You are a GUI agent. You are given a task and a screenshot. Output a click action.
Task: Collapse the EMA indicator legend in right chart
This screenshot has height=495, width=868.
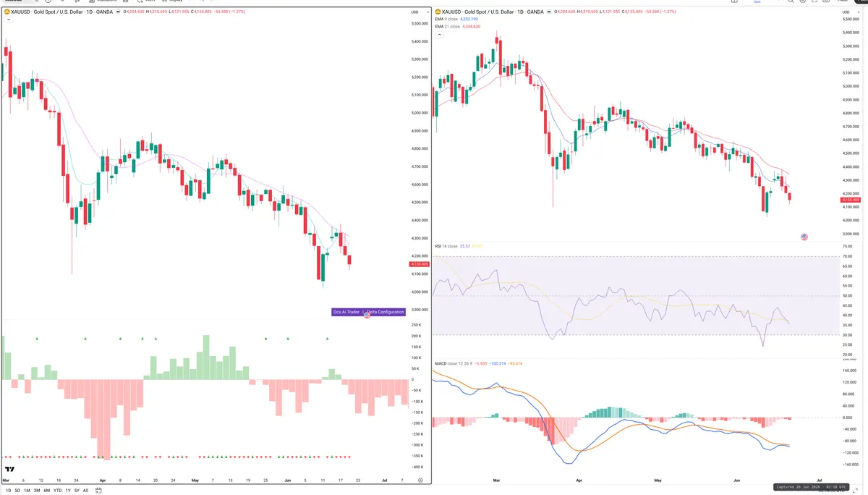coord(440,35)
